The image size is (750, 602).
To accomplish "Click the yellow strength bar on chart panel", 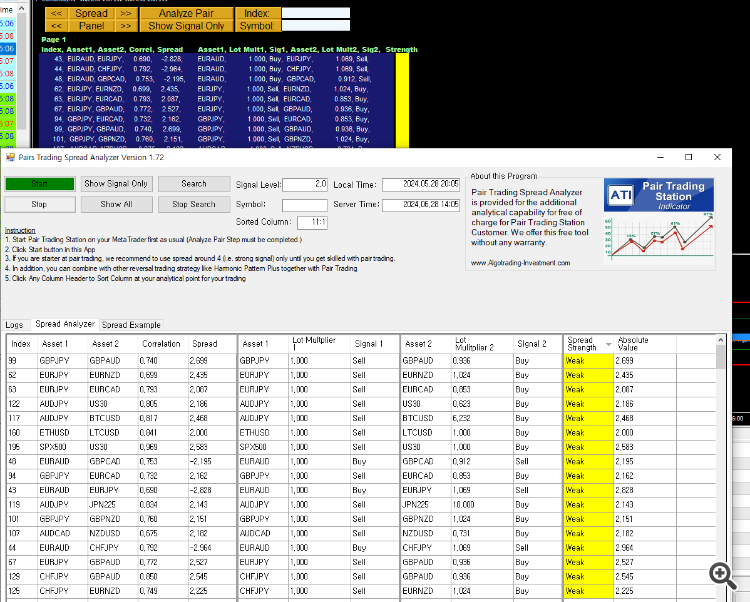I will point(402,100).
